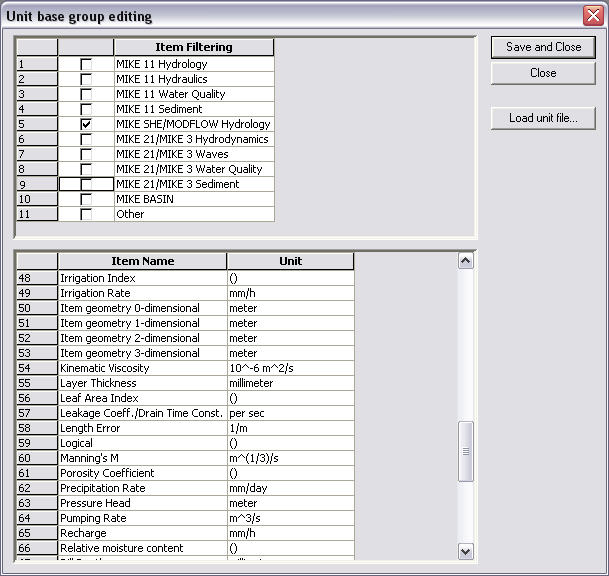Open the Load unit file dialog

pyautogui.click(x=543, y=118)
